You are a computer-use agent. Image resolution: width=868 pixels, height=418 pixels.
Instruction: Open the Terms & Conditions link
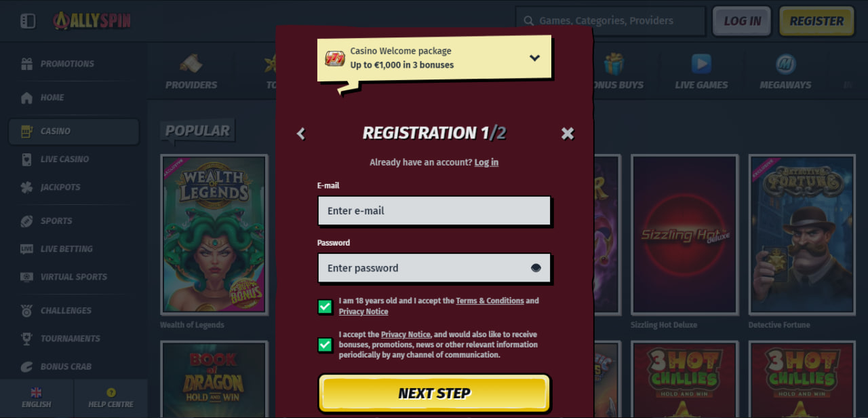(490, 301)
